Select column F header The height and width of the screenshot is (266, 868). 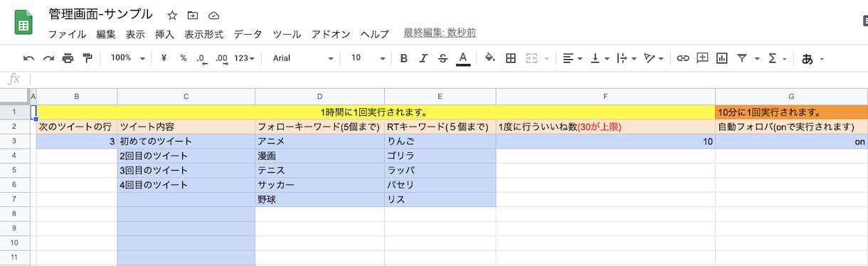pyautogui.click(x=605, y=96)
